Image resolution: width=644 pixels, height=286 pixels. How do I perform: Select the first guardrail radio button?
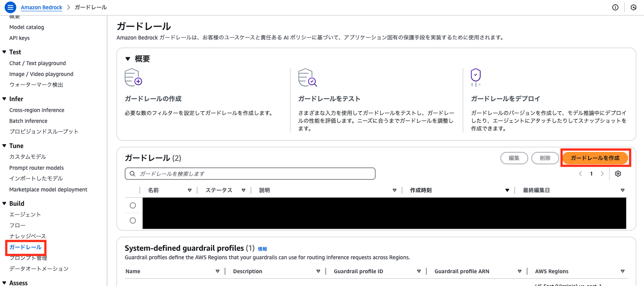[x=133, y=205]
